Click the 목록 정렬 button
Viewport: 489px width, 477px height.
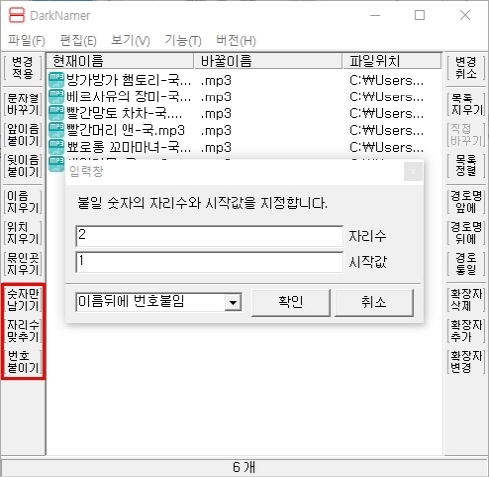(x=466, y=166)
